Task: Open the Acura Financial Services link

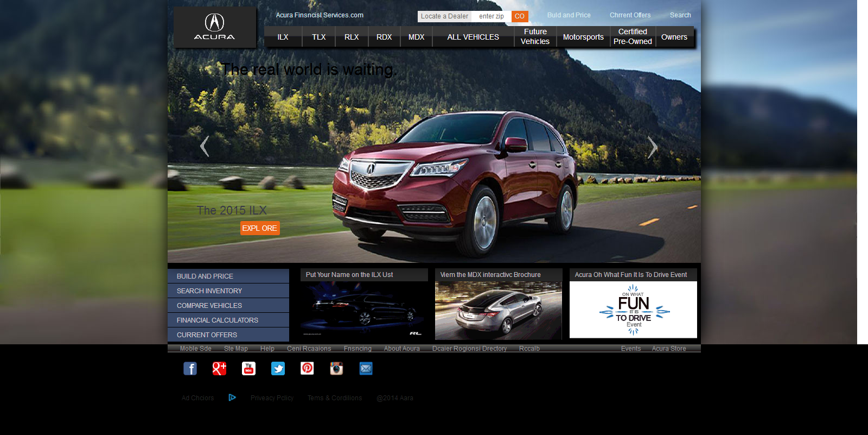Action: point(320,15)
